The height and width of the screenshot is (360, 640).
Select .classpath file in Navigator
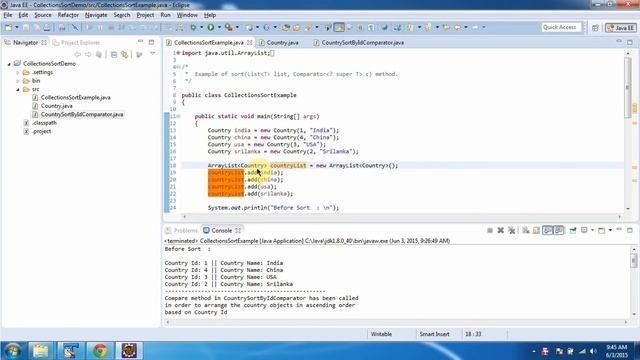tap(44, 123)
